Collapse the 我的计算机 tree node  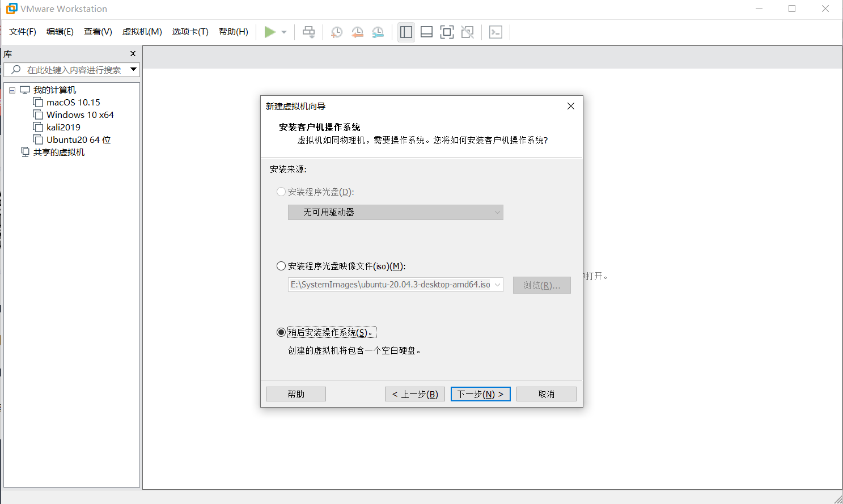pos(12,90)
